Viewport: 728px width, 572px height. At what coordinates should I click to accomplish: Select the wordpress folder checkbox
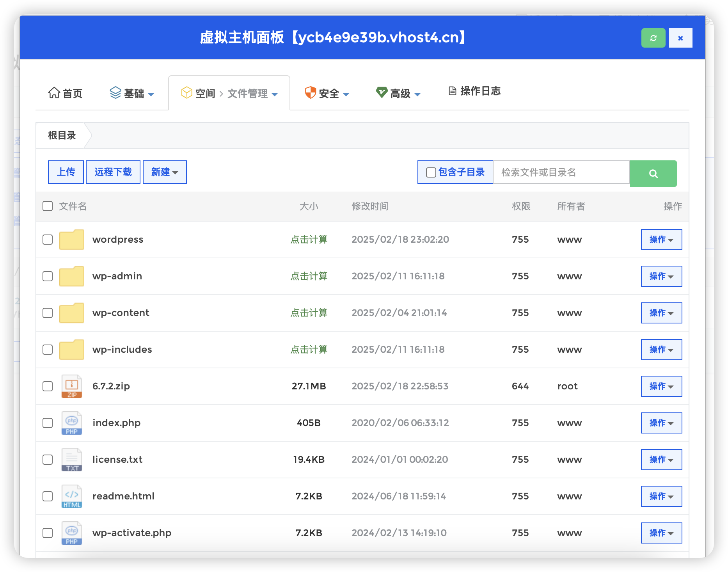pyautogui.click(x=48, y=240)
